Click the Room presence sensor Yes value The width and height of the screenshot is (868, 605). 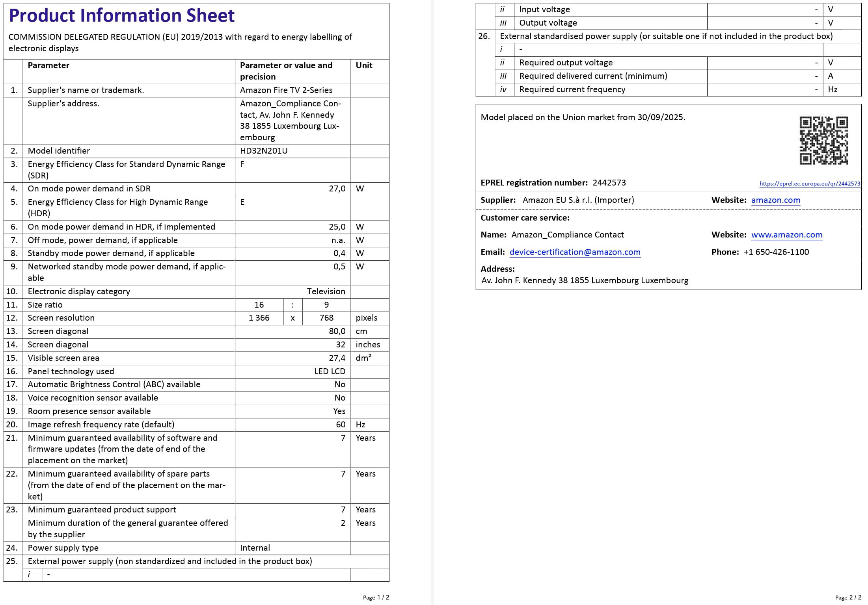click(339, 411)
